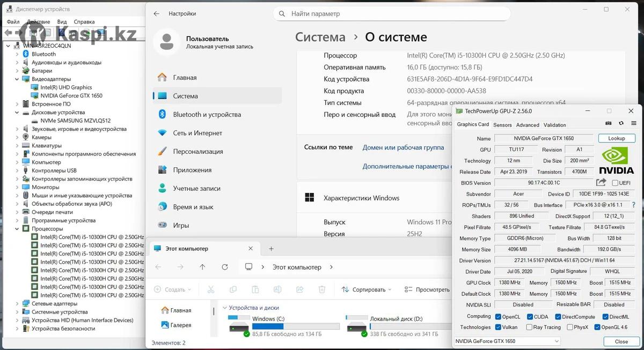Screen dimensions: 644x350
Task: Uncheck the CUDA checkbox
Action: click(x=530, y=317)
